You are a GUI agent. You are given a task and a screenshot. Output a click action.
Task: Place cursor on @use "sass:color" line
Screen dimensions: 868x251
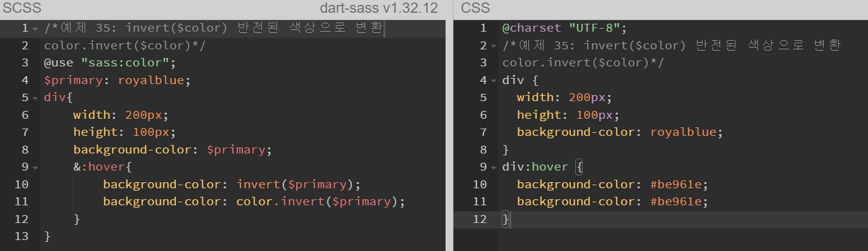coord(110,63)
